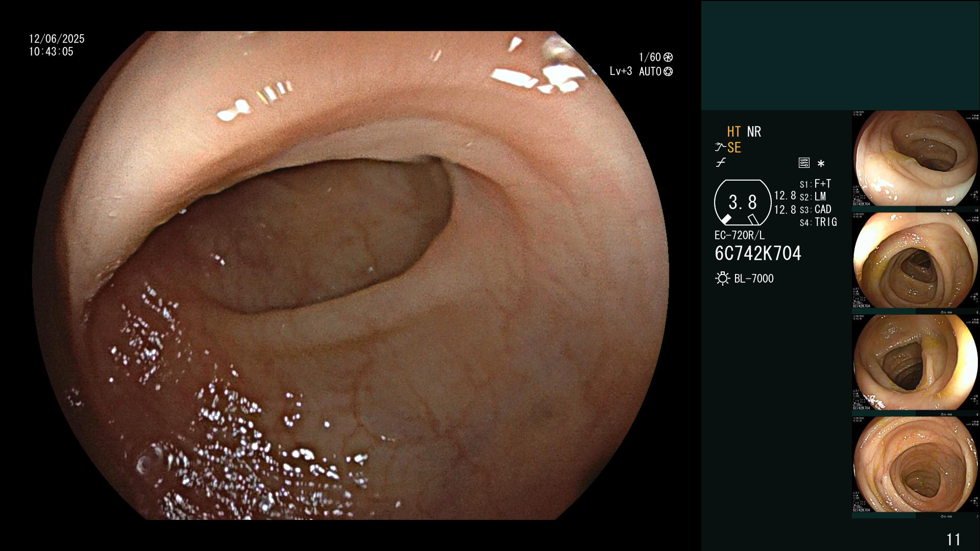The width and height of the screenshot is (980, 551).
Task: Click the time 10:43:05
Action: 51,52
